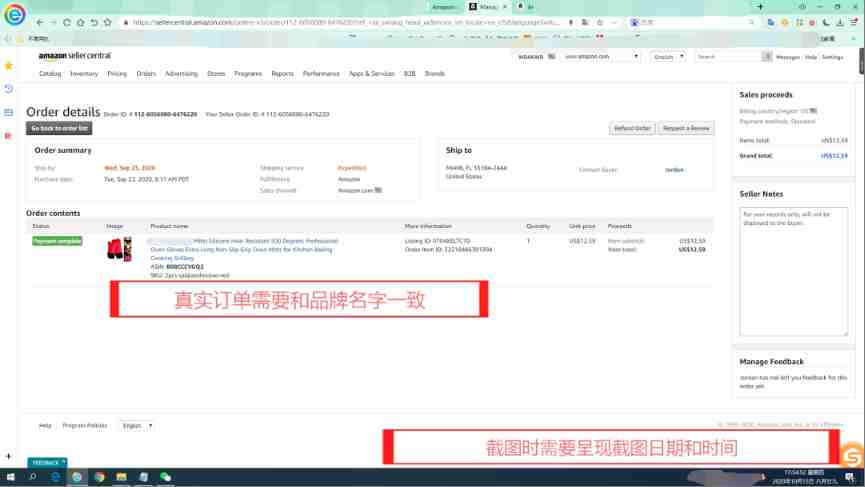The height and width of the screenshot is (487, 865).
Task: Open the Pricing menu
Action: (117, 73)
